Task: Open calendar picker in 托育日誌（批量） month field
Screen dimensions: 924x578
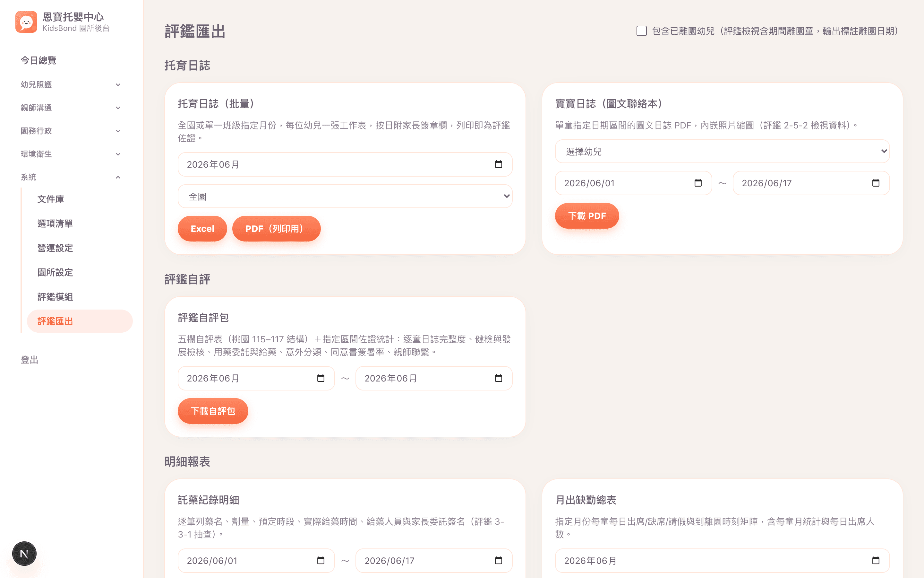Action: 498,164
